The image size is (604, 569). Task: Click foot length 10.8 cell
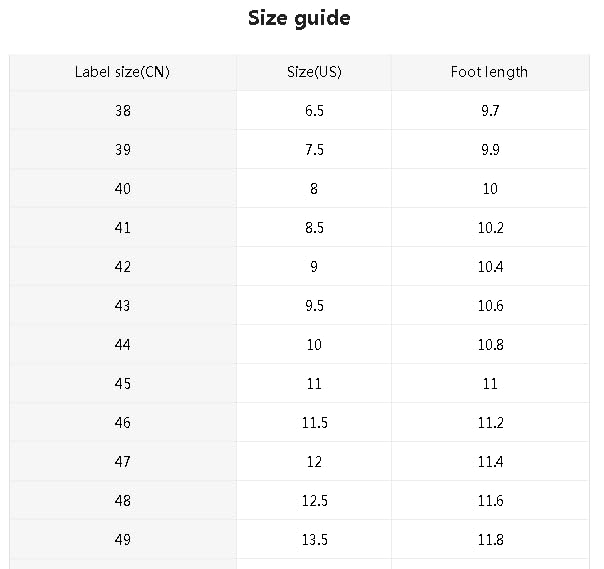pos(490,345)
